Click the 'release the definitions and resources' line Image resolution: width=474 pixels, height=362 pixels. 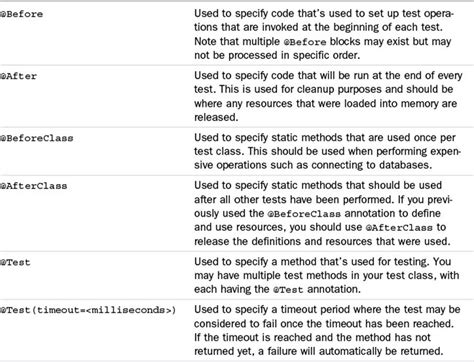tap(322, 241)
